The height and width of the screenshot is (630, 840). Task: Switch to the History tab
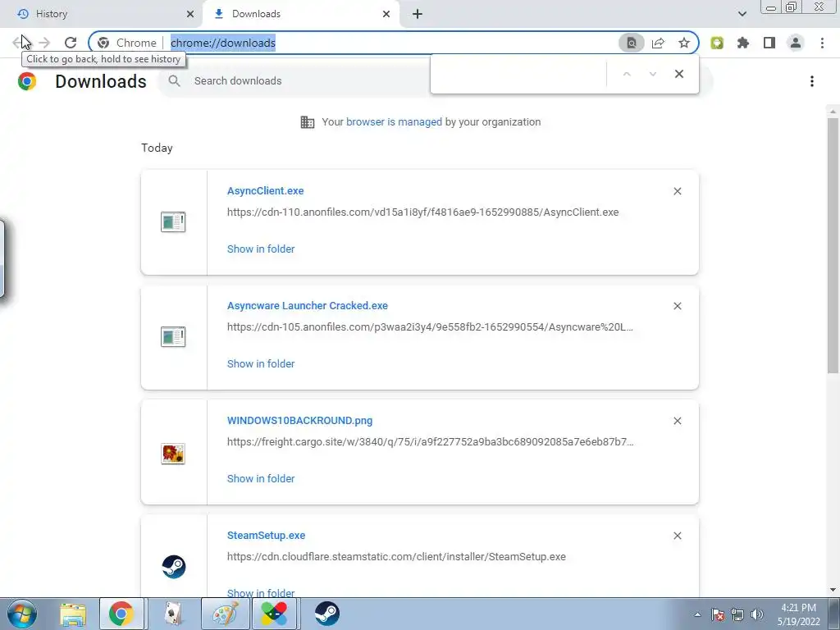(102, 14)
